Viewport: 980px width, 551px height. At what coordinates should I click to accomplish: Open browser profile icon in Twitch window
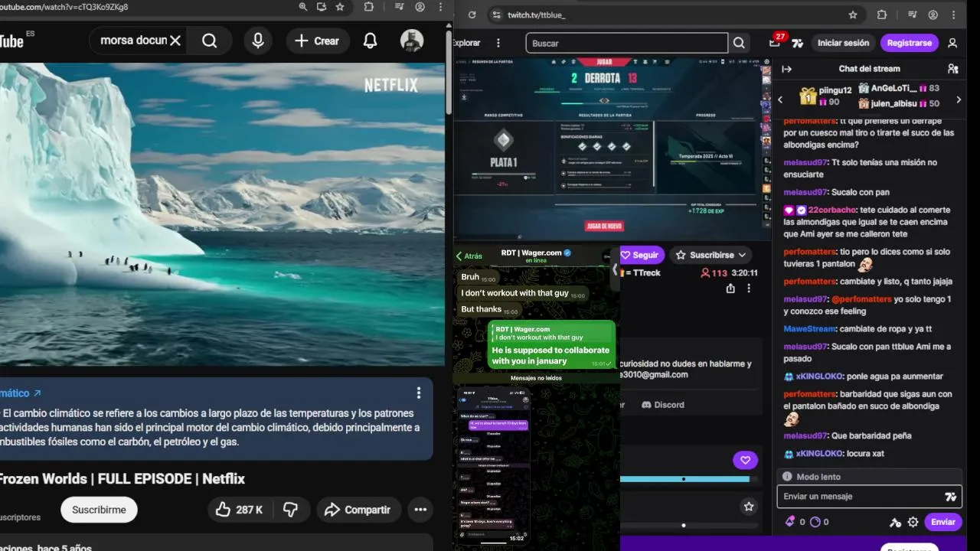pyautogui.click(x=933, y=15)
